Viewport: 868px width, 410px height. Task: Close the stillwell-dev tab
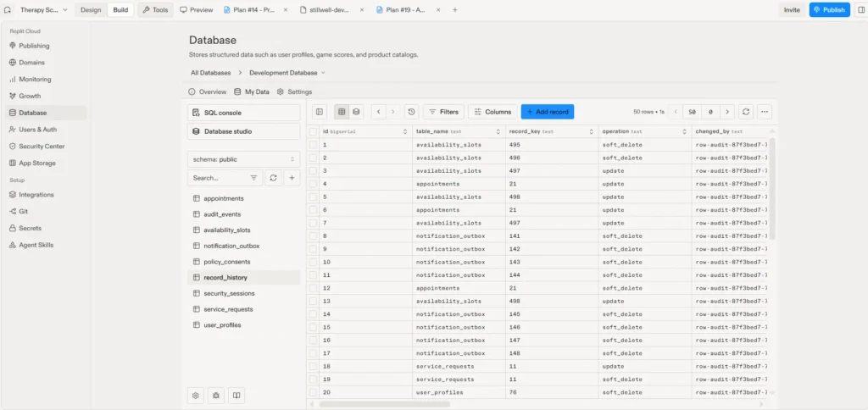tap(361, 10)
